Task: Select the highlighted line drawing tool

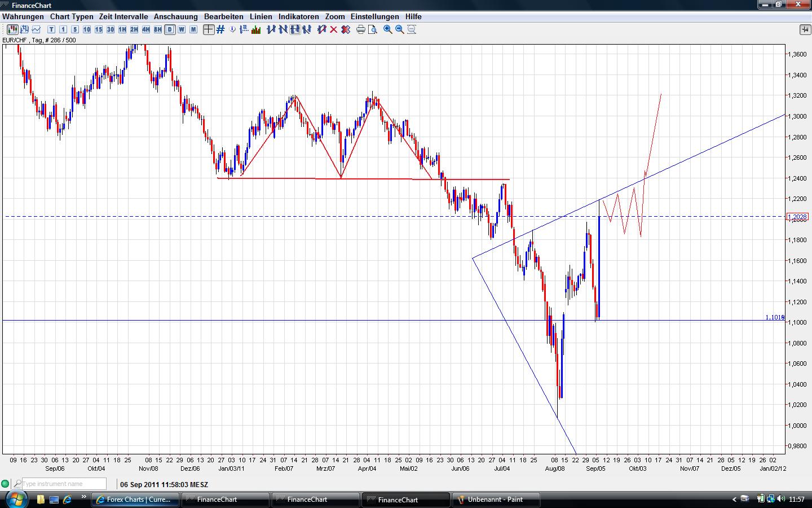Action: tap(295, 29)
